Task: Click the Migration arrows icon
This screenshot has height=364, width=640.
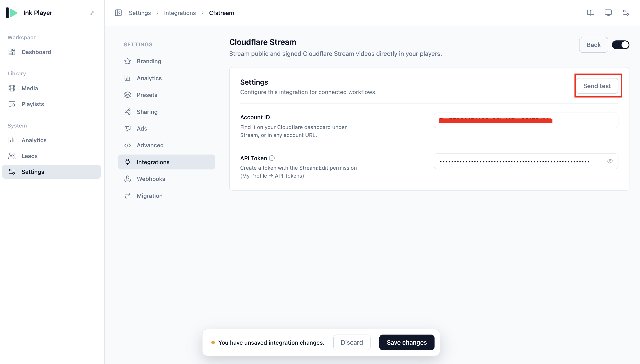Action: (128, 196)
